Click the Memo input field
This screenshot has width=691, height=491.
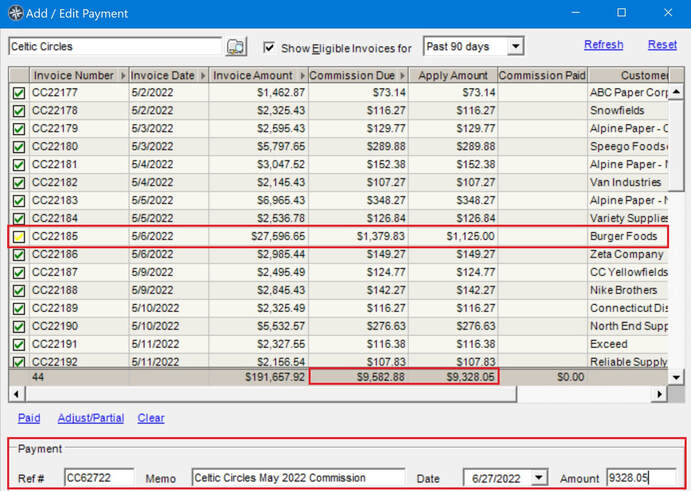pyautogui.click(x=298, y=478)
